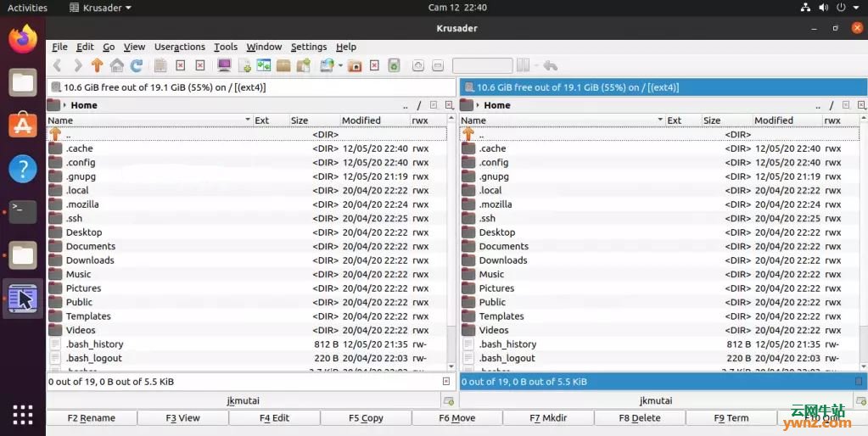Click icon at end of left status bar
The image size is (868, 436).
click(446, 381)
